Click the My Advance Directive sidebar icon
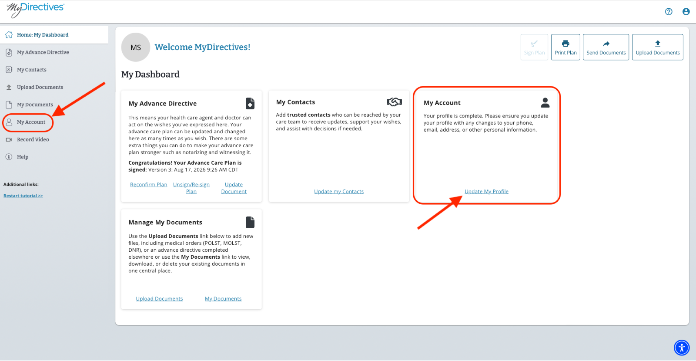The height and width of the screenshot is (361, 696). pos(9,52)
